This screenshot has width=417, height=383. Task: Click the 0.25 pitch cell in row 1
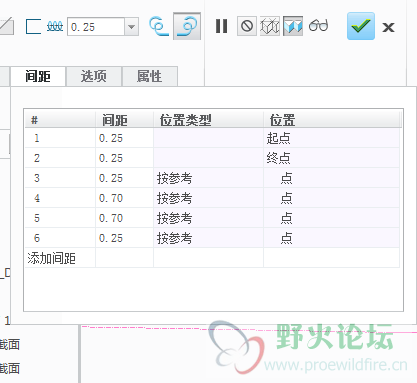(x=124, y=138)
